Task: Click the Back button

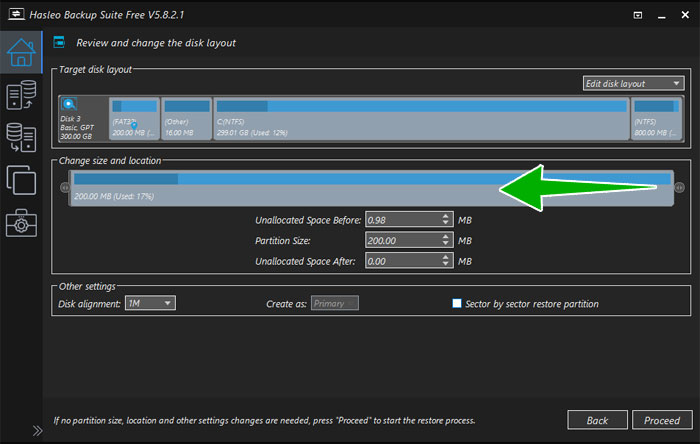Action: click(597, 420)
